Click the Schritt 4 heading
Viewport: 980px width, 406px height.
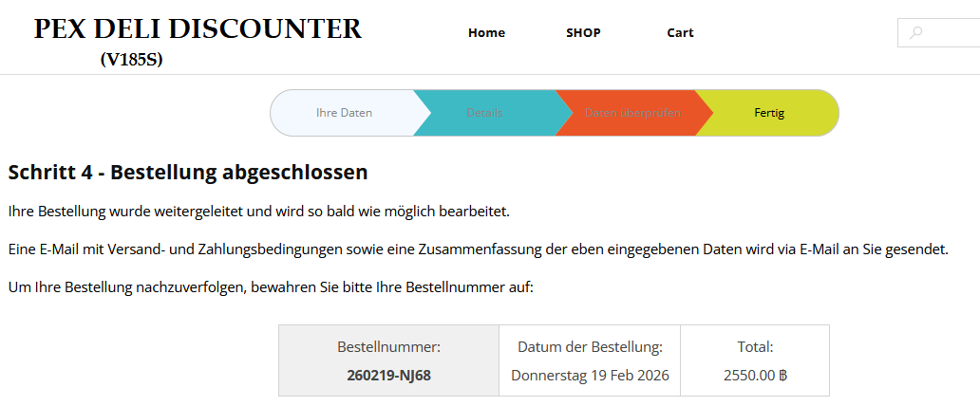click(187, 173)
